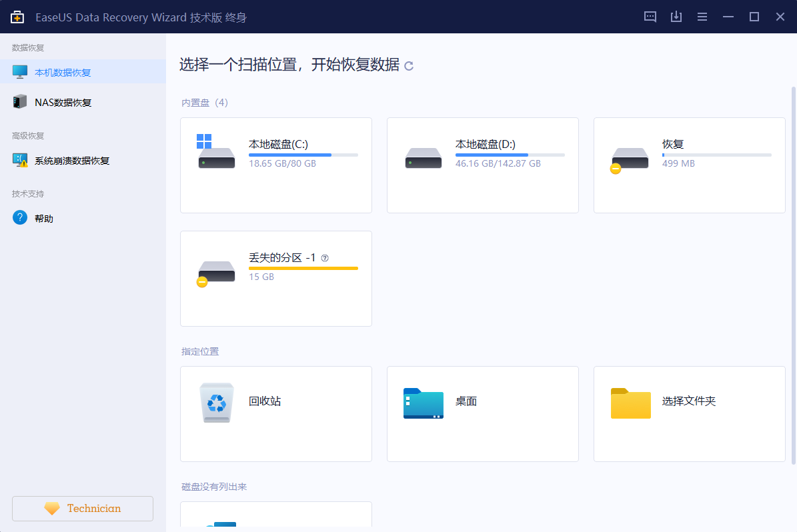Click the blue desktop folder icon
The image size is (797, 532).
[423, 403]
